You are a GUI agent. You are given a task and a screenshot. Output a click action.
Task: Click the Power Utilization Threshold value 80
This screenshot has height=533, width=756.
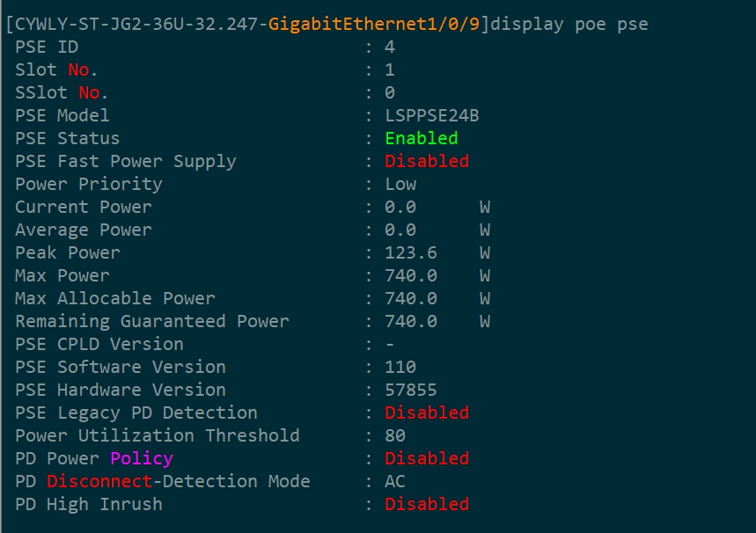[395, 435]
